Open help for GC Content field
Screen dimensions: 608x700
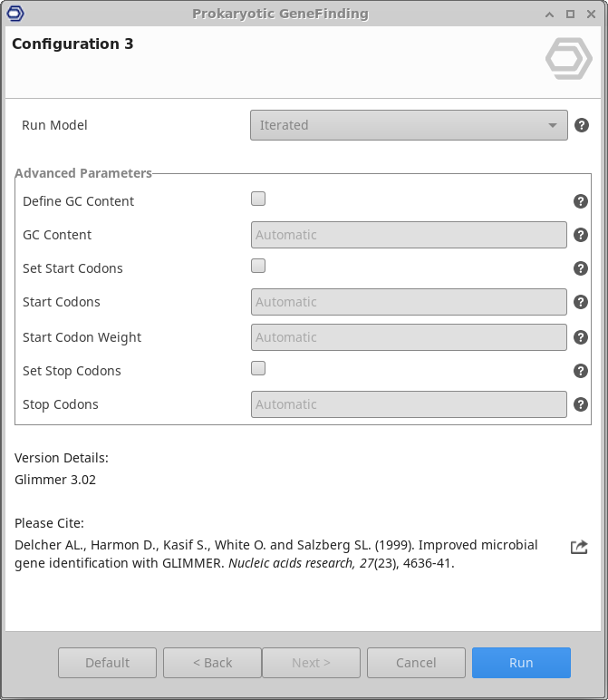click(x=581, y=235)
